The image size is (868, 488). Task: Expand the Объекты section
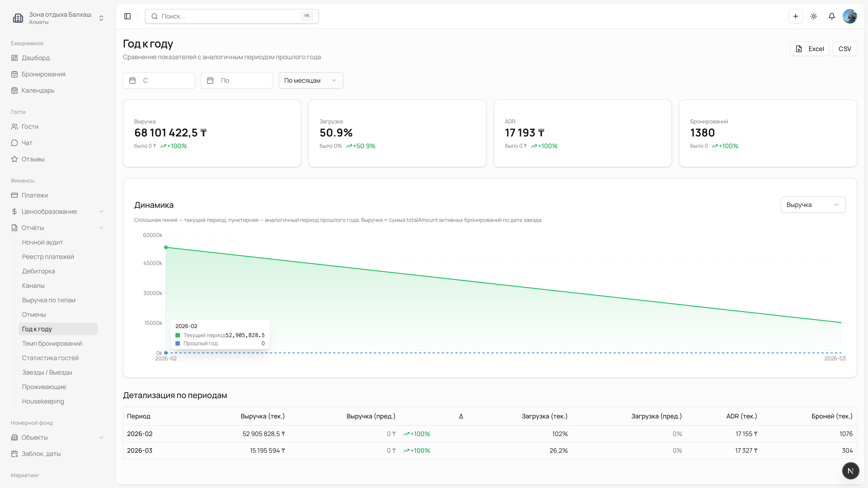57,437
